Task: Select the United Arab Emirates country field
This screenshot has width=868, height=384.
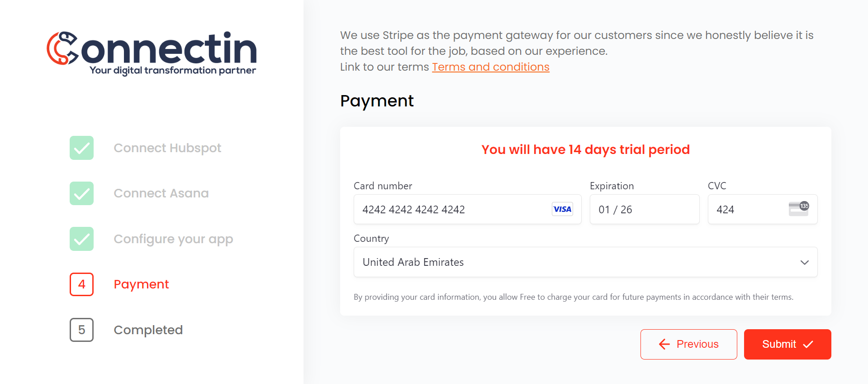Action: 585,262
